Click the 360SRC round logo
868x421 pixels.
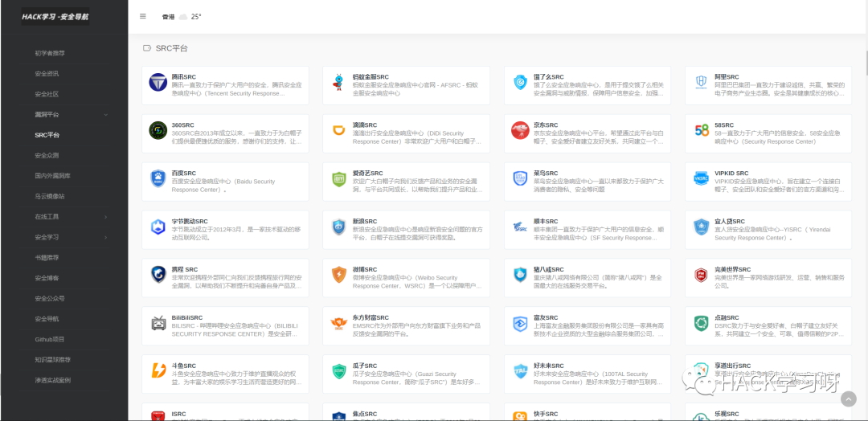[x=158, y=131]
